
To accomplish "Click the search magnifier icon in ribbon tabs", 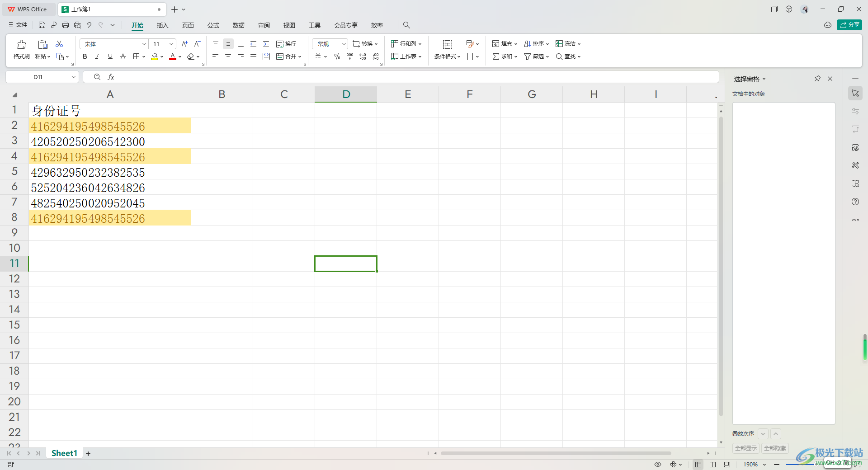I will [406, 25].
